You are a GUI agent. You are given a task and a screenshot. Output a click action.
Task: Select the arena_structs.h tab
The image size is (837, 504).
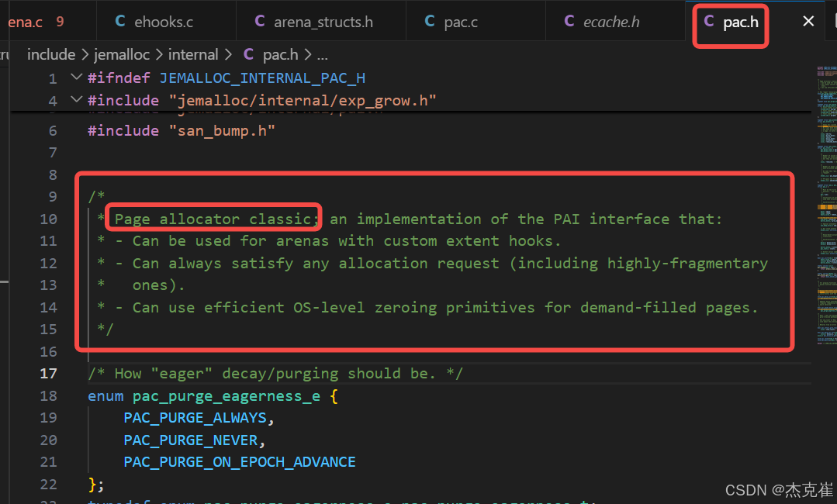321,21
